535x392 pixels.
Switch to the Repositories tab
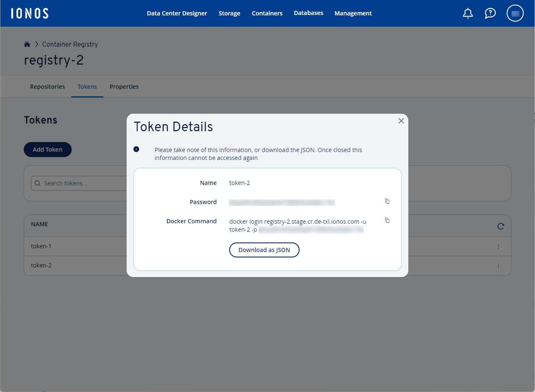[x=47, y=87]
